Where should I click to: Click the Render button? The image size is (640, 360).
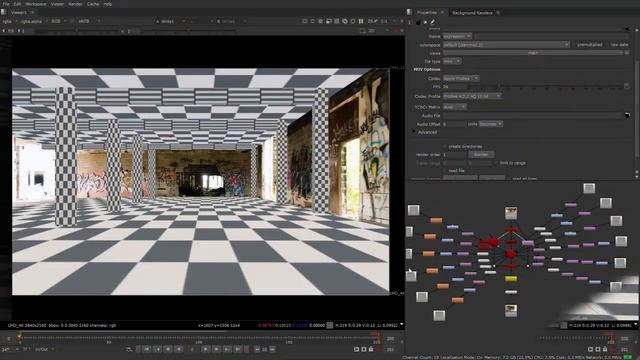(481, 155)
